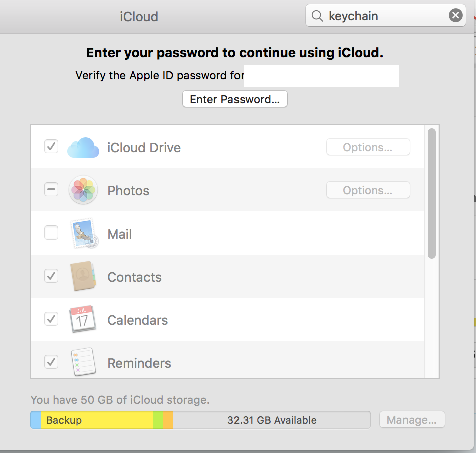476x453 pixels.
Task: Uncheck the Contacts checkbox
Action: coord(51,276)
